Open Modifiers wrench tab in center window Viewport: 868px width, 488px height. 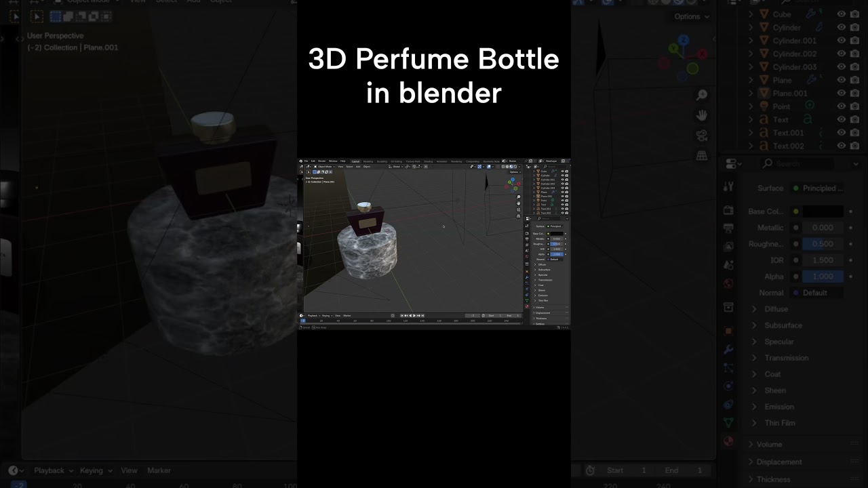click(x=527, y=278)
